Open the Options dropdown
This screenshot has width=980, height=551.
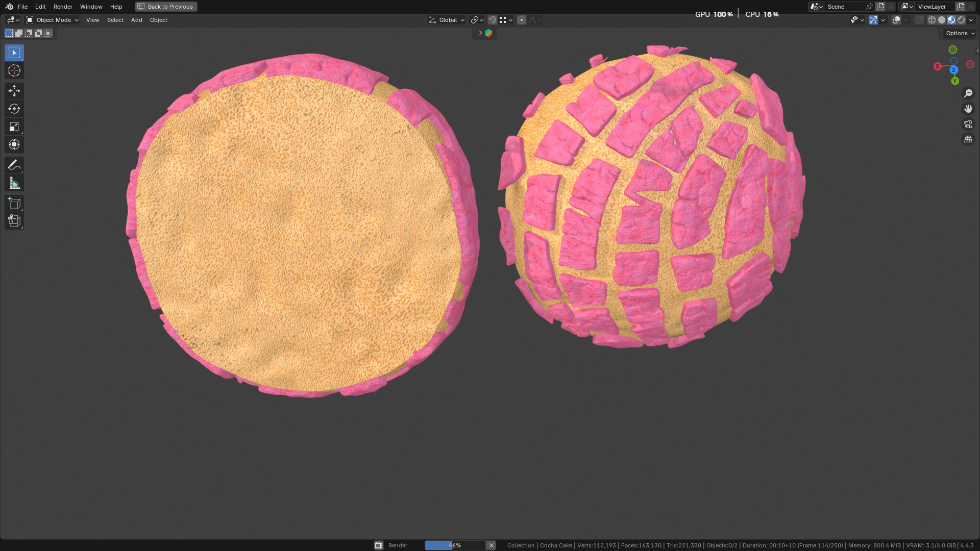tap(960, 33)
